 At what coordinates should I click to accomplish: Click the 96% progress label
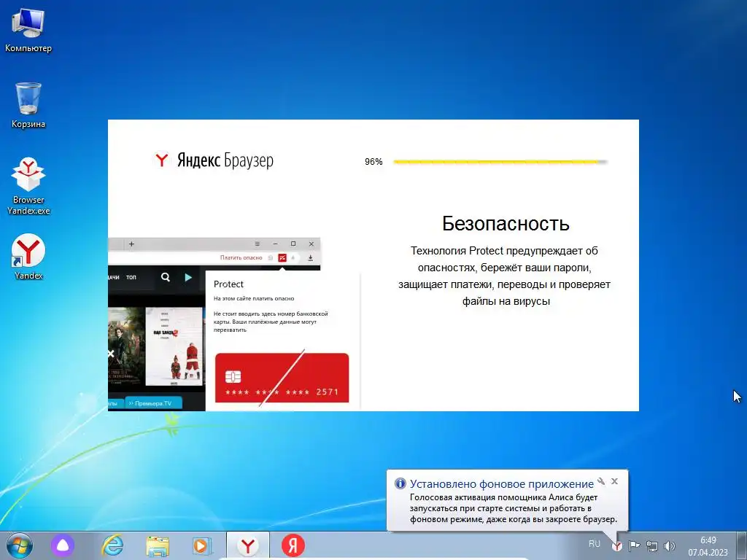(373, 162)
